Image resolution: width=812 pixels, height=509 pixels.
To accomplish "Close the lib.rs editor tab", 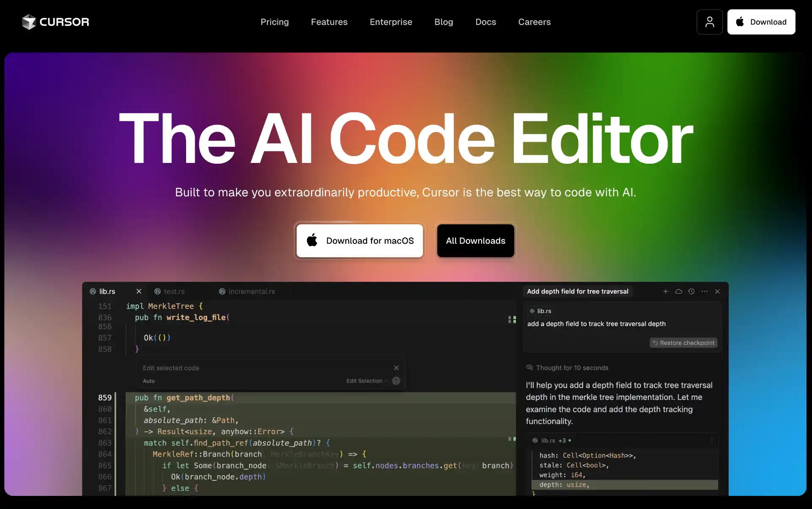I will coord(139,292).
